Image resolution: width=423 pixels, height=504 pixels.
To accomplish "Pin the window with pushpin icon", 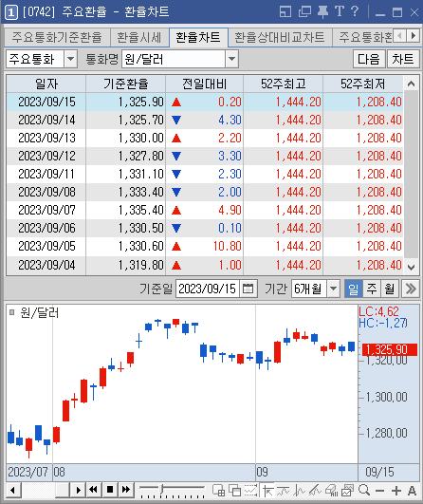I will point(322,12).
